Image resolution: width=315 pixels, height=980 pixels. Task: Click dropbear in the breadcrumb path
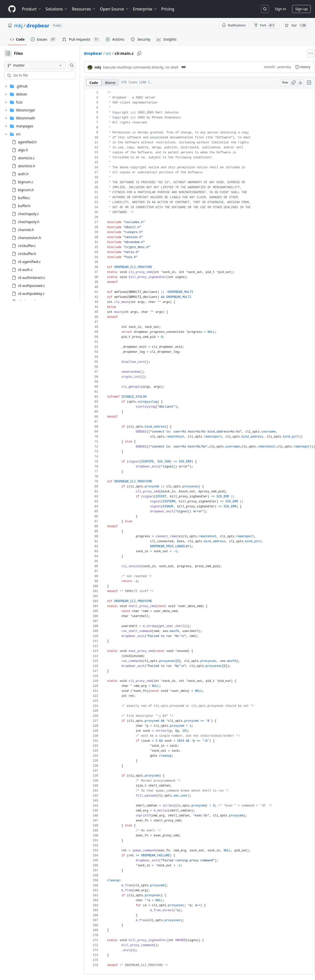click(x=93, y=53)
